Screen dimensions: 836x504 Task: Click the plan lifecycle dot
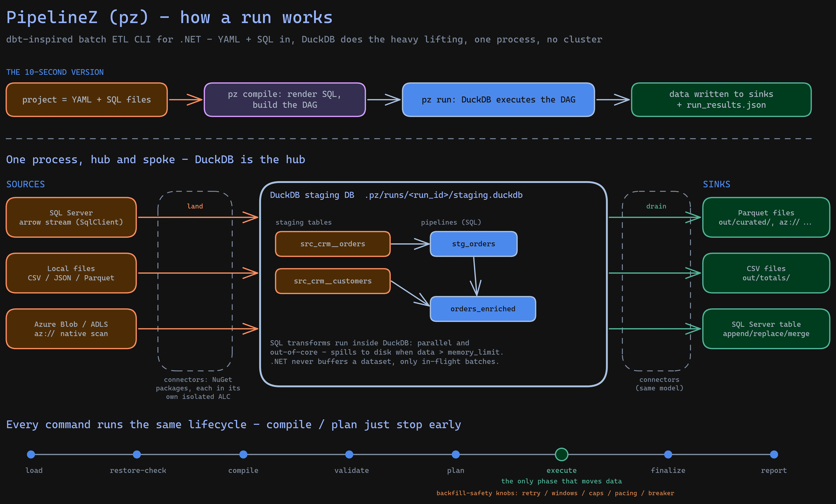(456, 455)
